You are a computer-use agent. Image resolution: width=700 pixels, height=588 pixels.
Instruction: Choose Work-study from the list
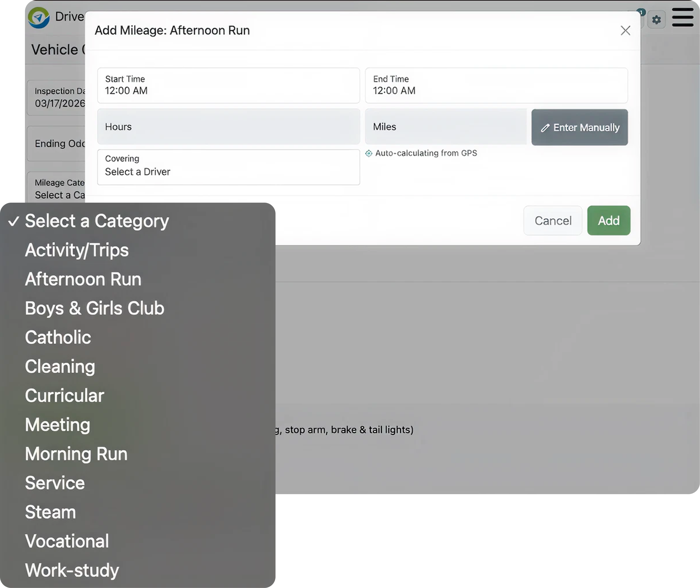(x=72, y=570)
